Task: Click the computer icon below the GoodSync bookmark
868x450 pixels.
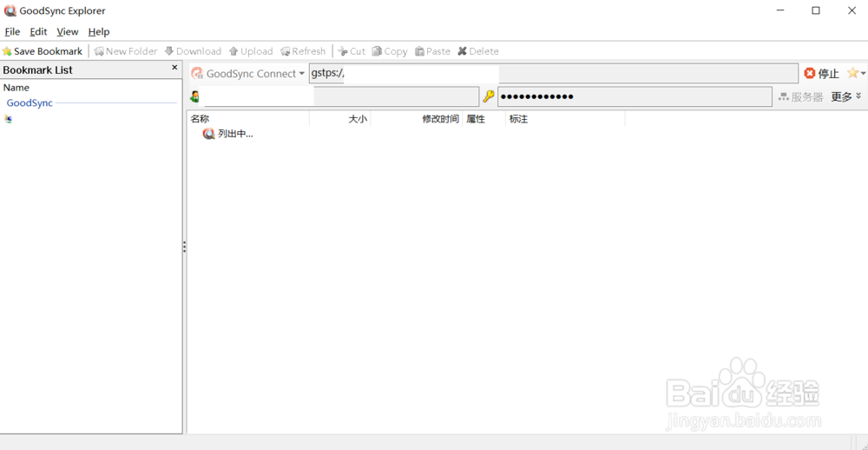Action: pos(8,119)
